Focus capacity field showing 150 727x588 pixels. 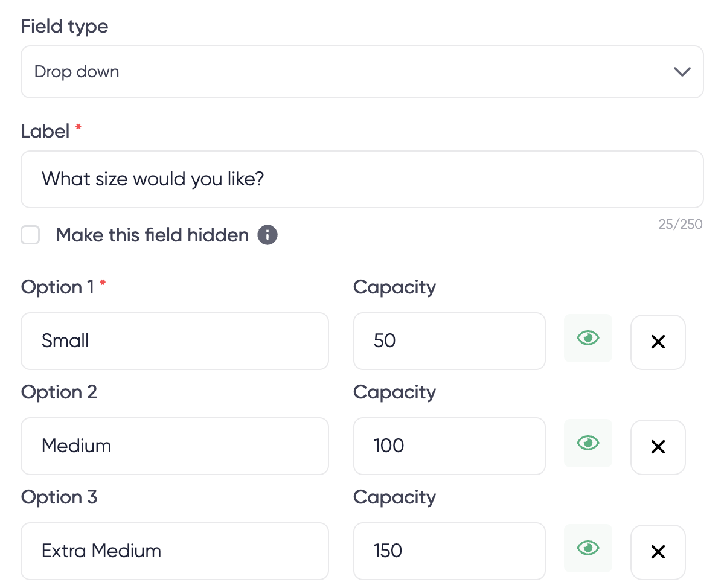point(449,551)
